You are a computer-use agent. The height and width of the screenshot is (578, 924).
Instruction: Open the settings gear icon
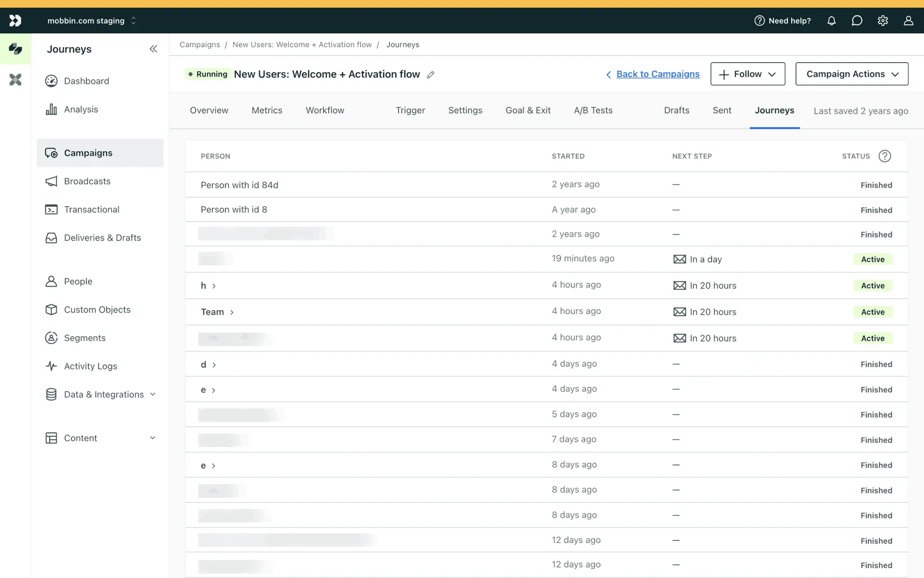tap(883, 21)
